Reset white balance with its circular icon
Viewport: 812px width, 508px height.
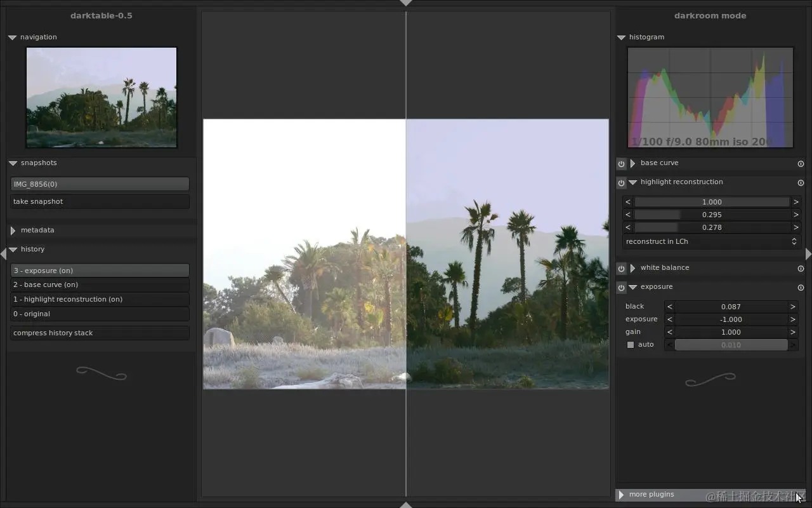[801, 269]
